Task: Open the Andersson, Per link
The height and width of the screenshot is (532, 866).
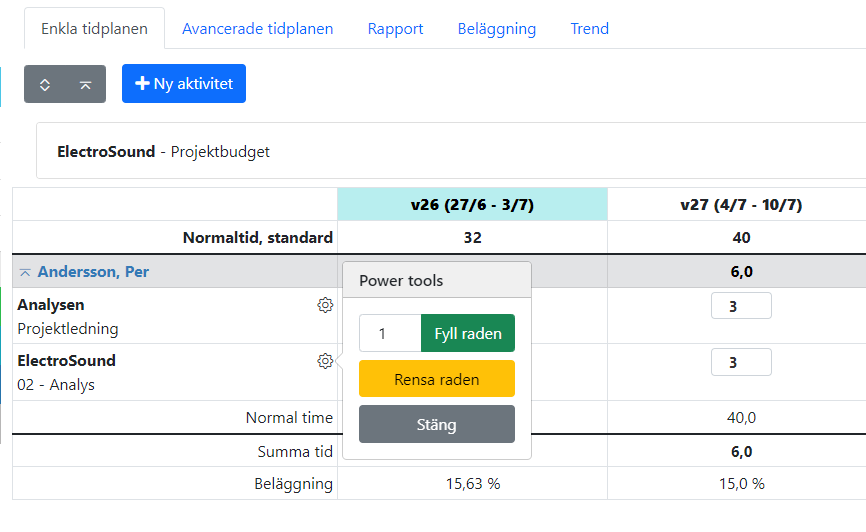Action: [93, 272]
